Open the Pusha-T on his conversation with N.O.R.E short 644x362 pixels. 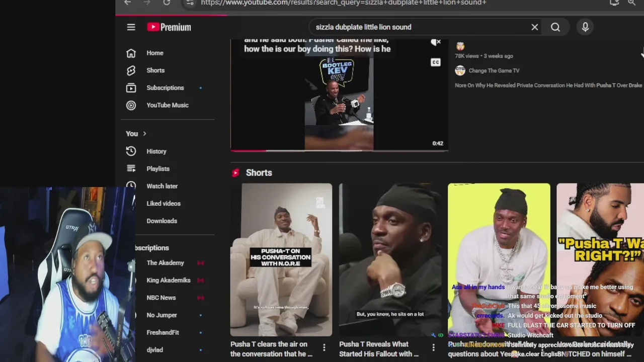[281, 259]
